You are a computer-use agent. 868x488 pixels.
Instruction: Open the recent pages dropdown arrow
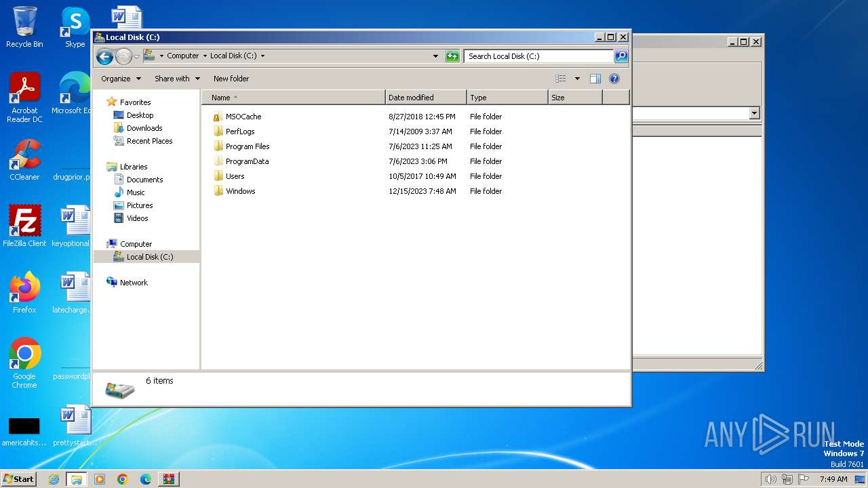(136, 56)
